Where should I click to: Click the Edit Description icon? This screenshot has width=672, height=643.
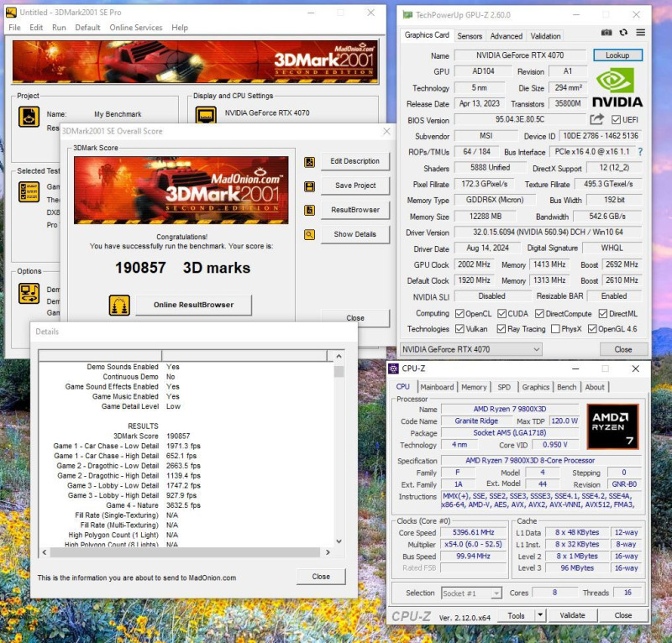click(309, 162)
